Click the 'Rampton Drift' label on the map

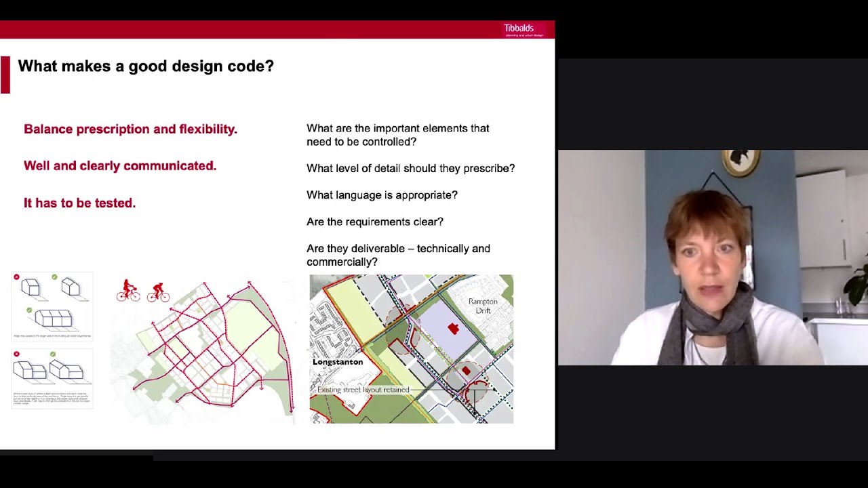483,306
